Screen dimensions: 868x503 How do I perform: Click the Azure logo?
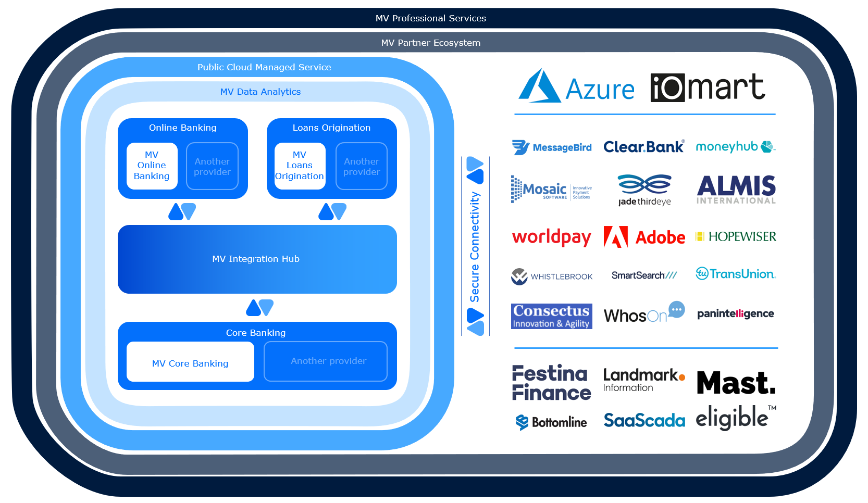tap(576, 87)
